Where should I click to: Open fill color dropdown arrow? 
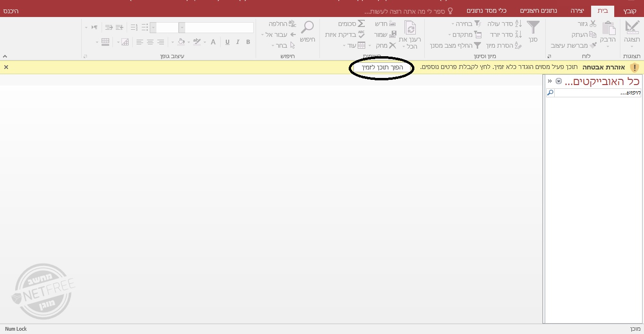tap(172, 42)
